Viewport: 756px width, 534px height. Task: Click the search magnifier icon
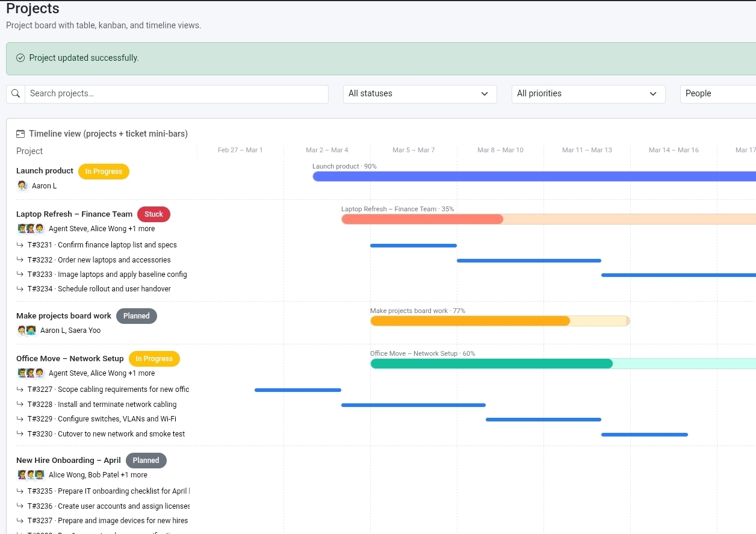tap(16, 94)
